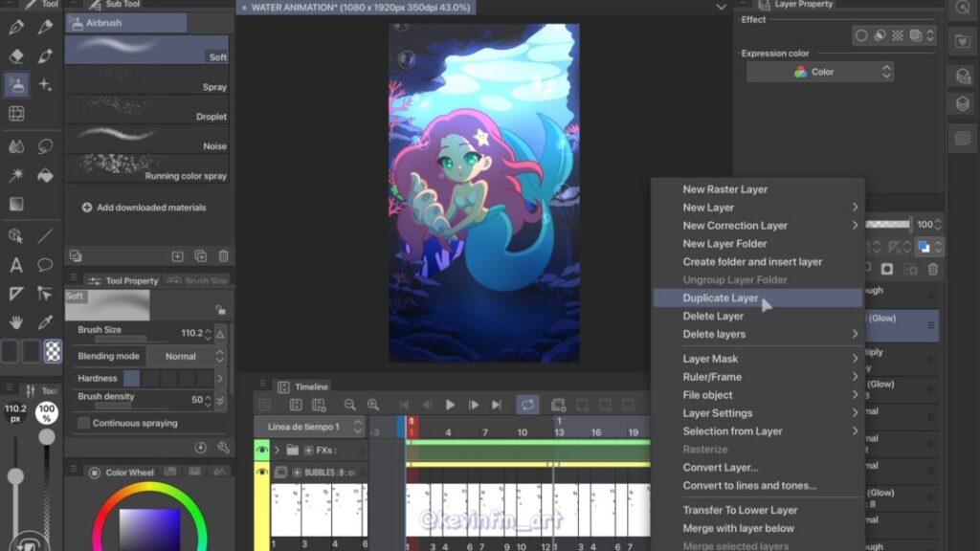The width and height of the screenshot is (980, 551).
Task: Adjust the layer opacity 100 stepper
Action: point(938,224)
